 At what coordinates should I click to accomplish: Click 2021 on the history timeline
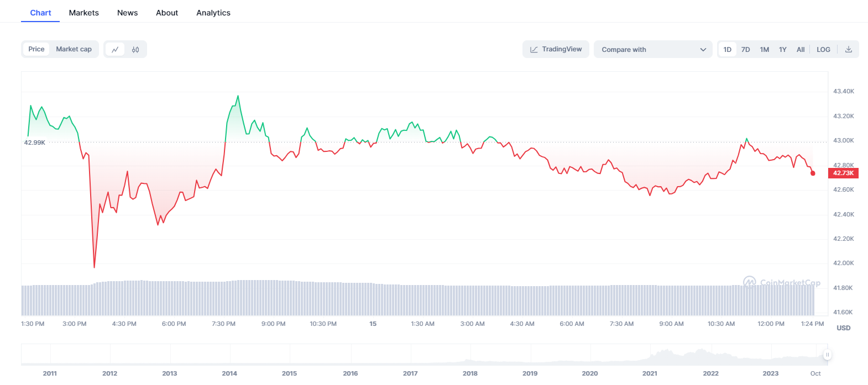point(650,373)
